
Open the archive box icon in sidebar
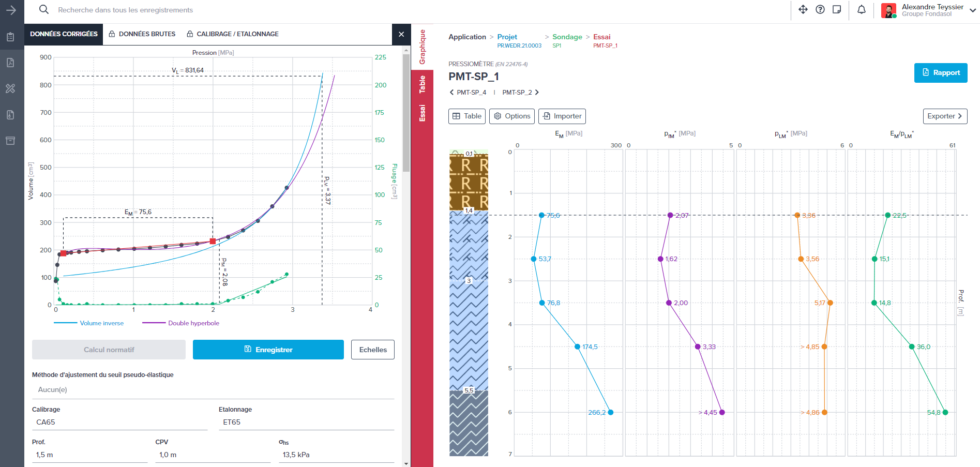pos(10,141)
